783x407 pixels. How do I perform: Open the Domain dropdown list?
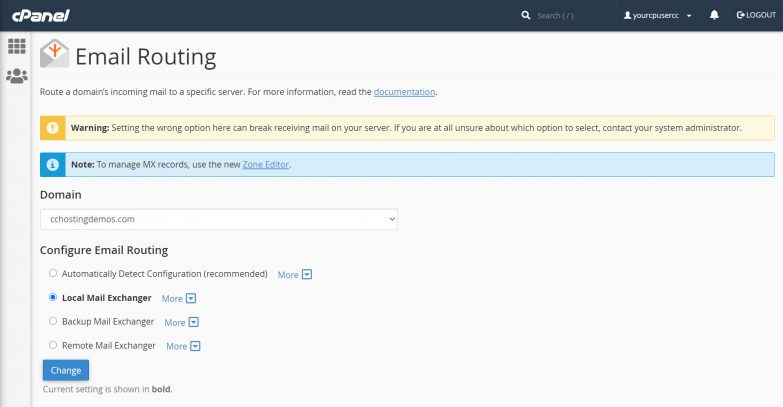click(218, 218)
